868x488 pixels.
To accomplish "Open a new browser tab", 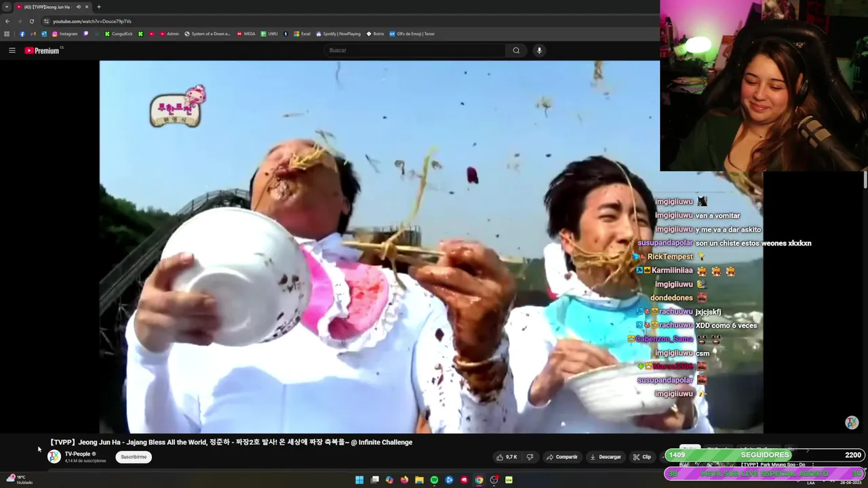I will coord(99,7).
